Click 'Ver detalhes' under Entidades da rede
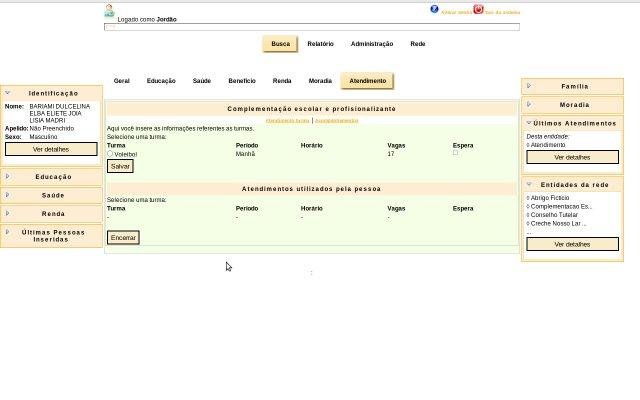Viewport: 640px width, 400px height. pyautogui.click(x=572, y=244)
